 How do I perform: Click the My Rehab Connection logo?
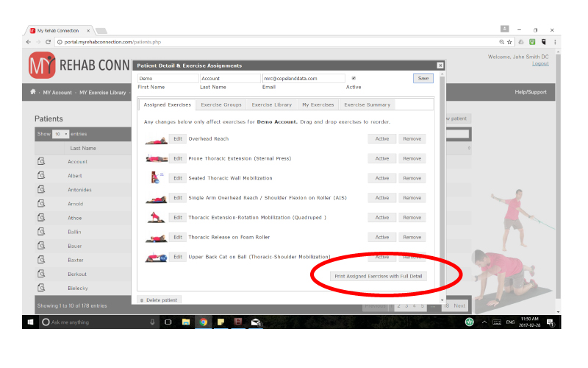(x=42, y=66)
